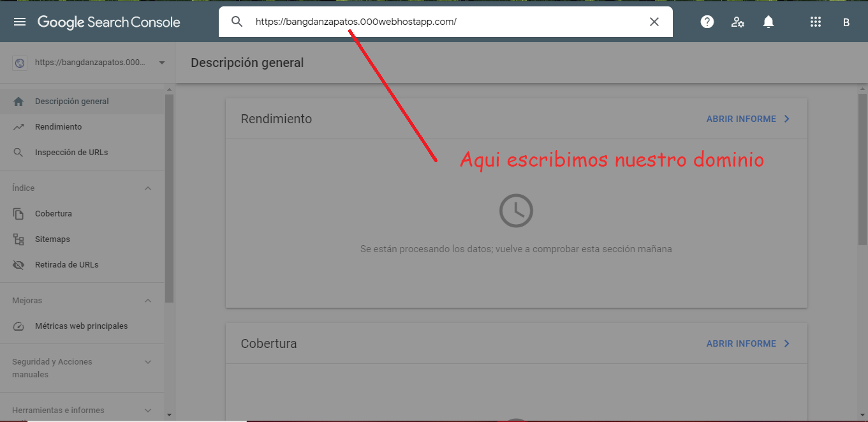Open the Cobertura report link
868x422 pixels.
tap(747, 344)
